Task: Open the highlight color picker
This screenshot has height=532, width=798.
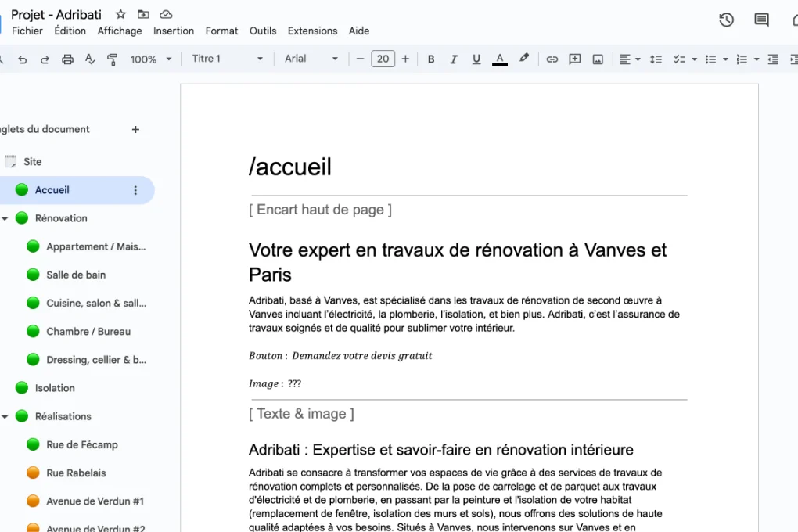Action: [x=524, y=59]
